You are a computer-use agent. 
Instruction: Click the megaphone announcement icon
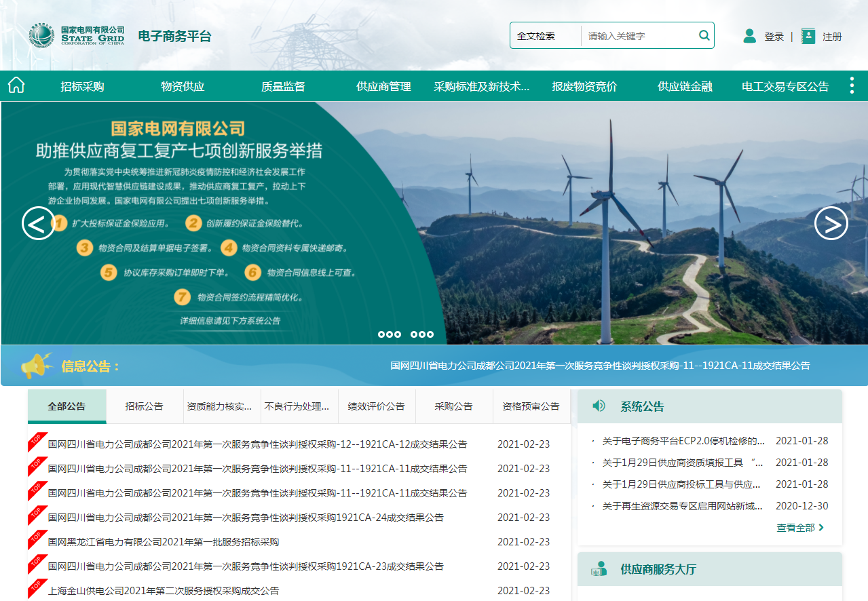click(x=37, y=366)
